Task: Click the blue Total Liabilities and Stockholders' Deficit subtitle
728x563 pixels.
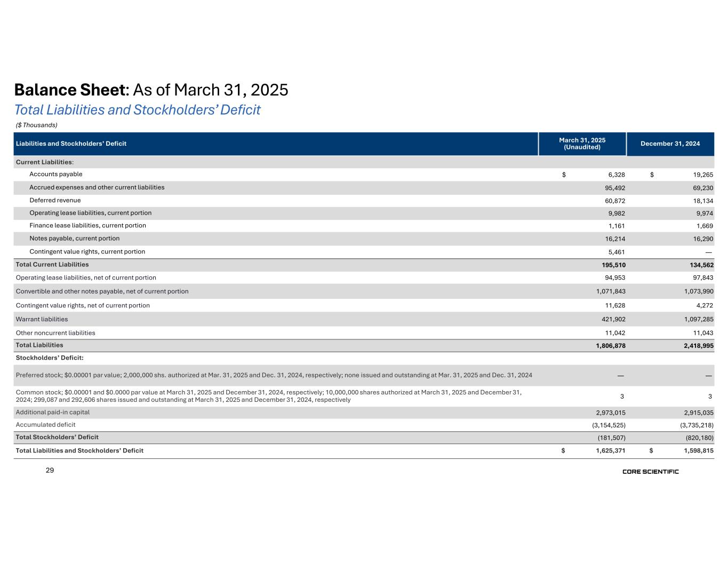Action: [137, 110]
